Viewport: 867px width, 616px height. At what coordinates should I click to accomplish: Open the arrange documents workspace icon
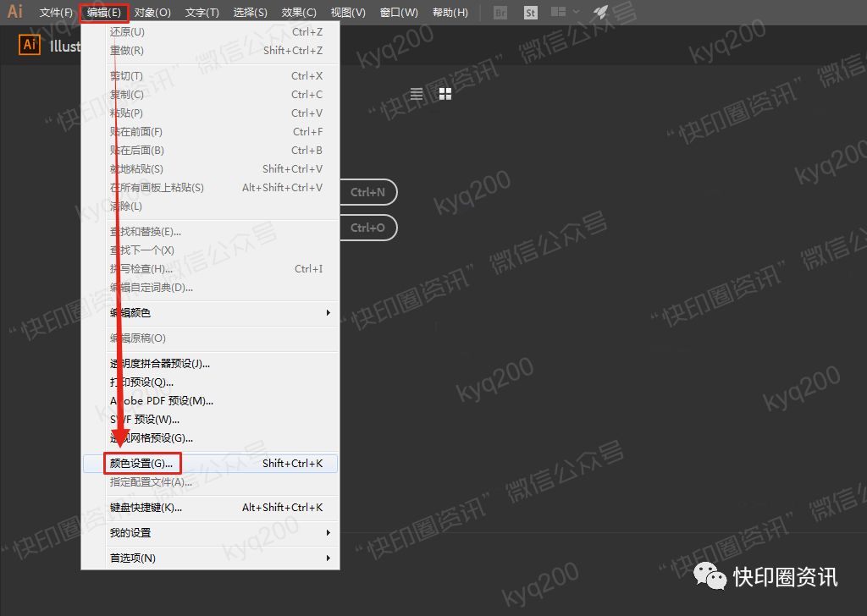[559, 12]
